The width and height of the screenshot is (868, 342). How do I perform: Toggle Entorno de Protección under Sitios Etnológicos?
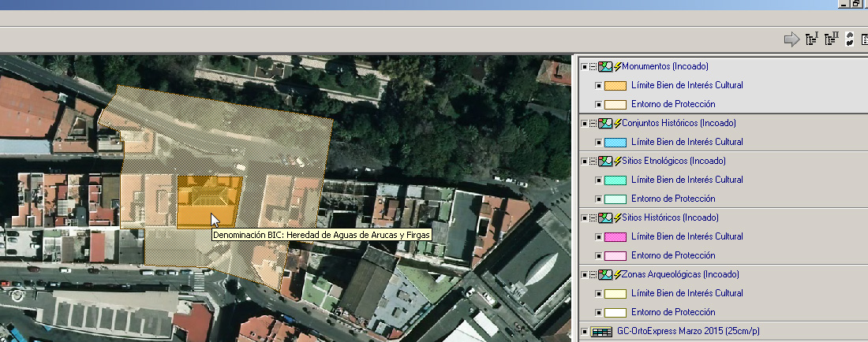point(598,199)
